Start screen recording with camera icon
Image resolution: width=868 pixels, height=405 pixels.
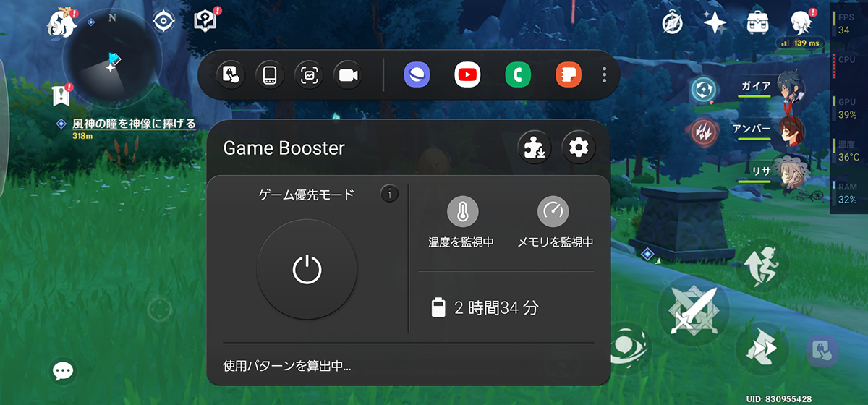(x=348, y=74)
